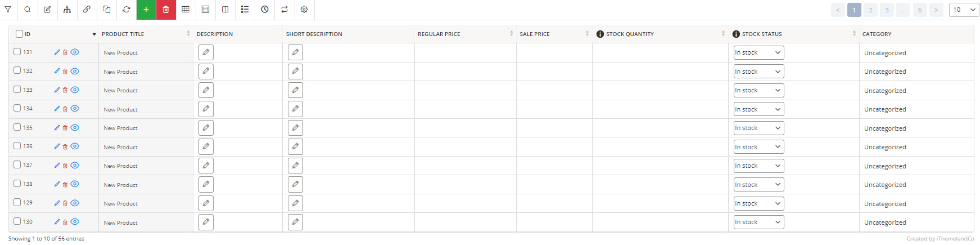Click the chain link toolbar icon
This screenshot has width=980, height=245.
(x=87, y=10)
